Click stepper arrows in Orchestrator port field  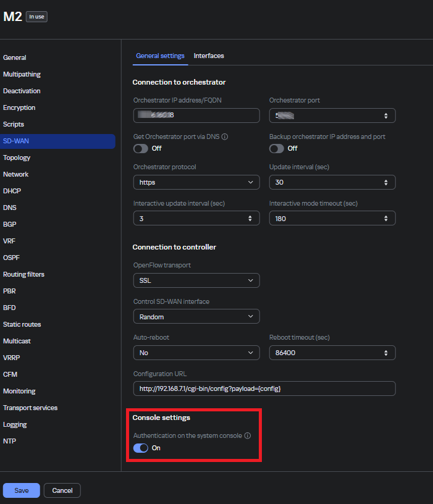(x=386, y=115)
